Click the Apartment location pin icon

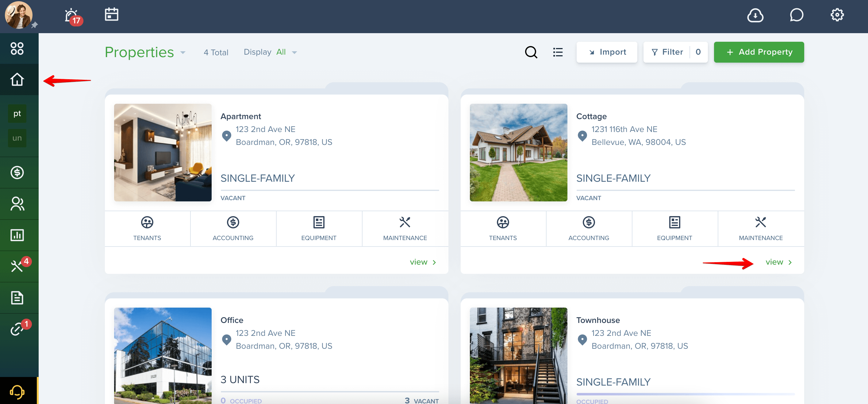pyautogui.click(x=226, y=136)
